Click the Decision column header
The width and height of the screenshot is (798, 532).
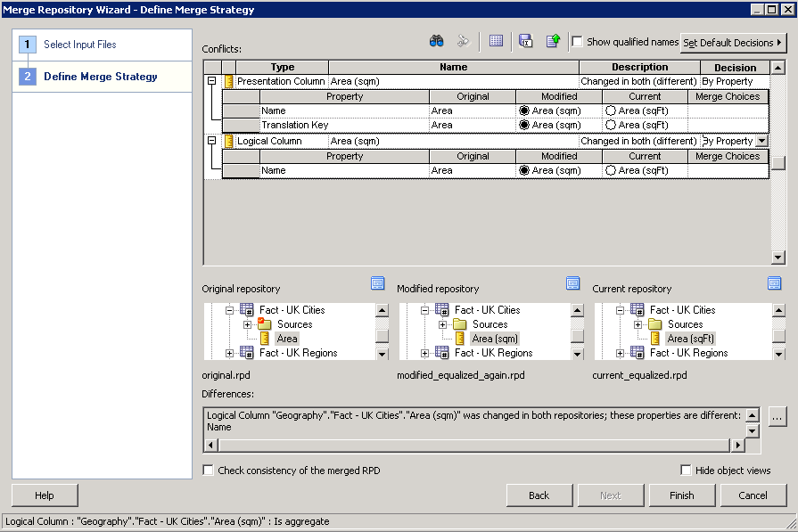tap(735, 67)
